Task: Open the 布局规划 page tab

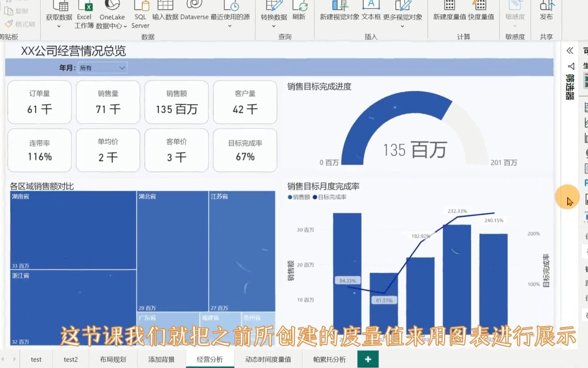Action: (x=113, y=359)
